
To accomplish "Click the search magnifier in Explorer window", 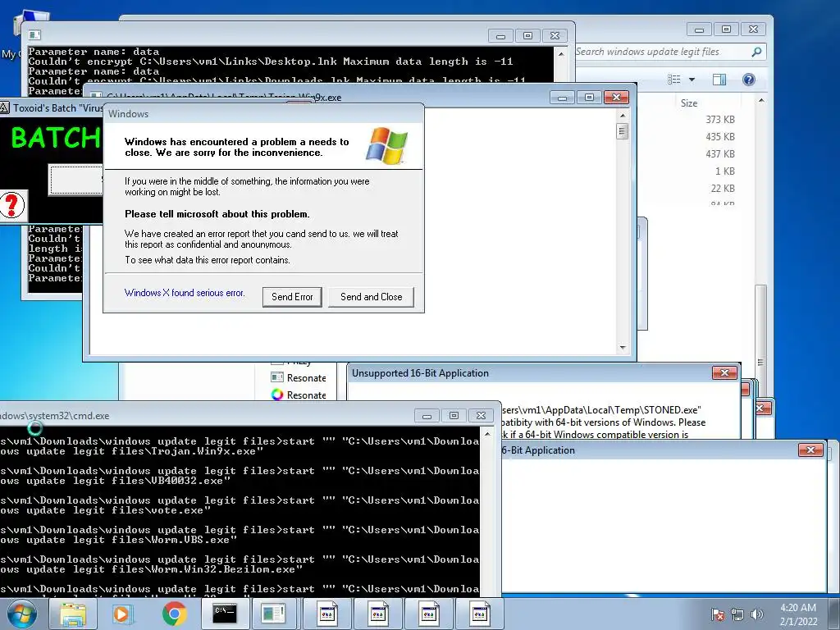I will 756,52.
